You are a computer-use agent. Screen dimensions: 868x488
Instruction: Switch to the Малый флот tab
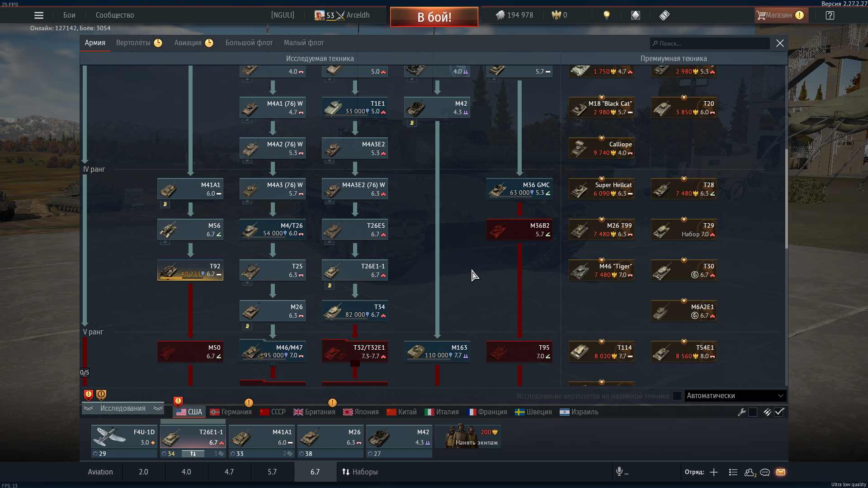click(304, 43)
